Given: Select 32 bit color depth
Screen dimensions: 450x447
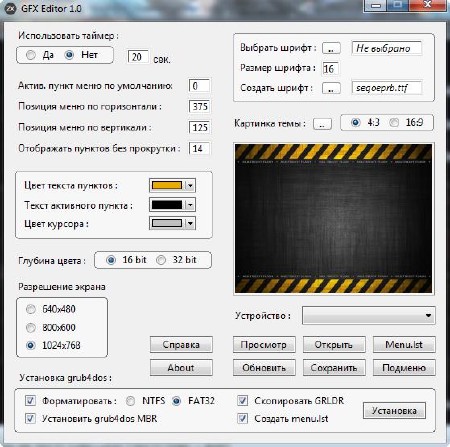Looking at the screenshot, I should pos(161,260).
